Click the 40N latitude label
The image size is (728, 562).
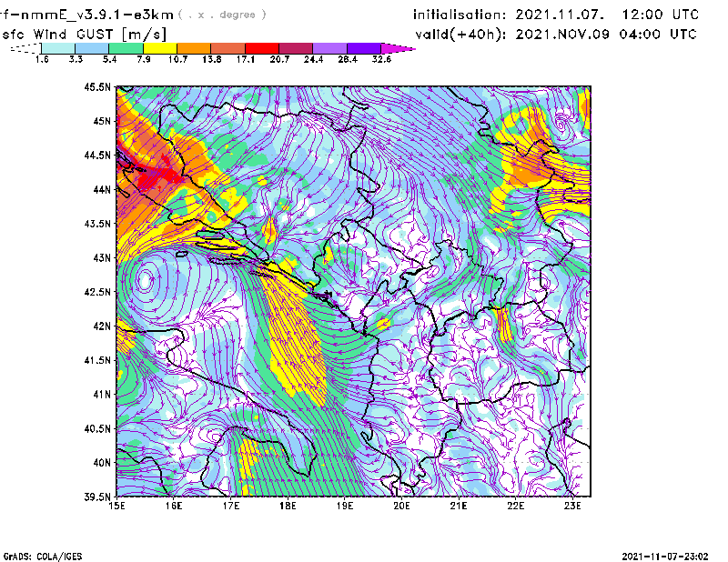click(x=102, y=463)
